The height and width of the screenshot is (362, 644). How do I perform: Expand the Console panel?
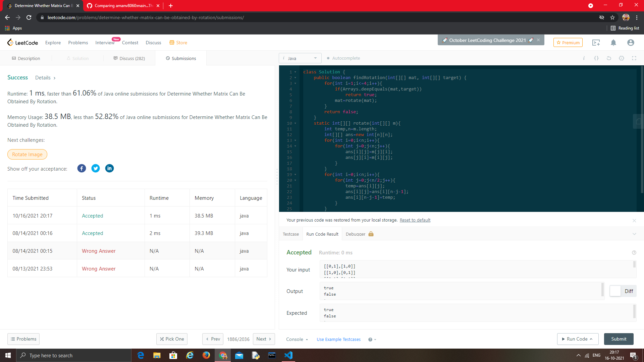click(x=297, y=339)
